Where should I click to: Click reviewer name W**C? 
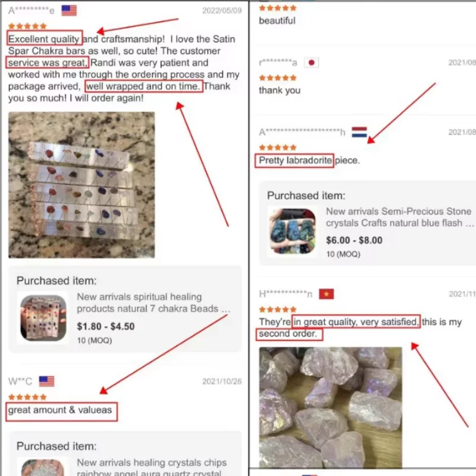tap(20, 381)
